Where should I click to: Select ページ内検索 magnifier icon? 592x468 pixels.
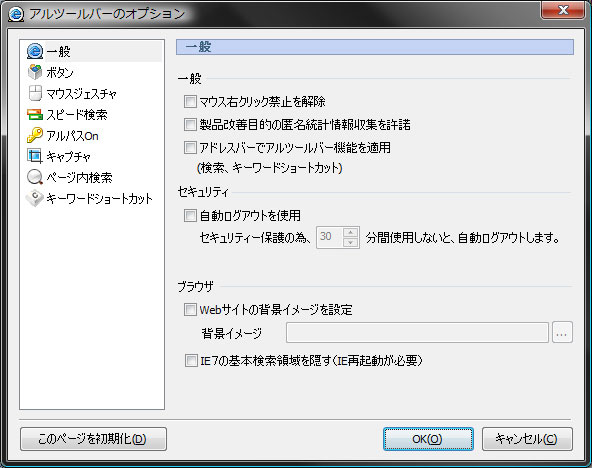click(35, 177)
